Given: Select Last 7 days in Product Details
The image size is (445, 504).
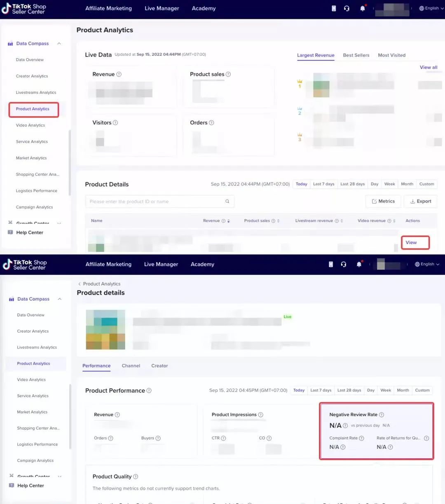Looking at the screenshot, I should click(323, 184).
